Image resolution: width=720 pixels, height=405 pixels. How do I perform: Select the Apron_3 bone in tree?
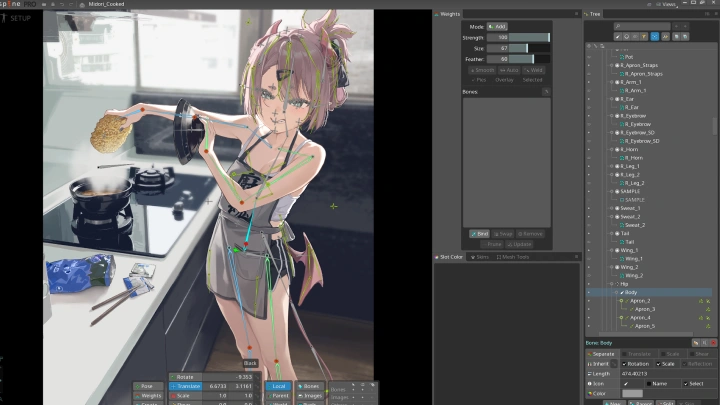pos(645,309)
